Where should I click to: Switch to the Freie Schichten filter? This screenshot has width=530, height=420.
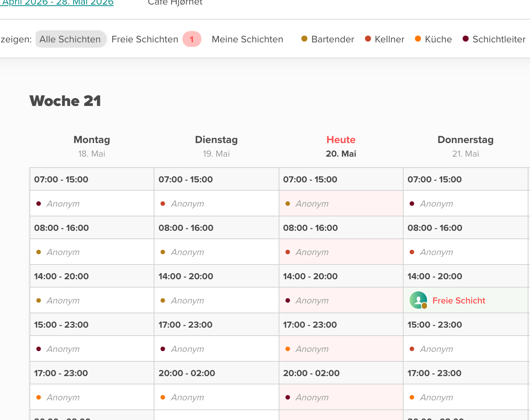tap(145, 39)
